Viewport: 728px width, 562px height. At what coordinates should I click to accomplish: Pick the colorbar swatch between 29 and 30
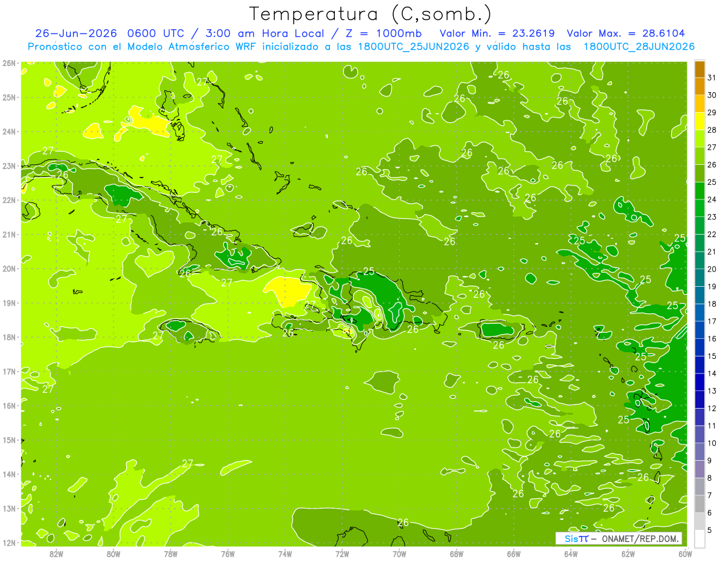coord(699,104)
